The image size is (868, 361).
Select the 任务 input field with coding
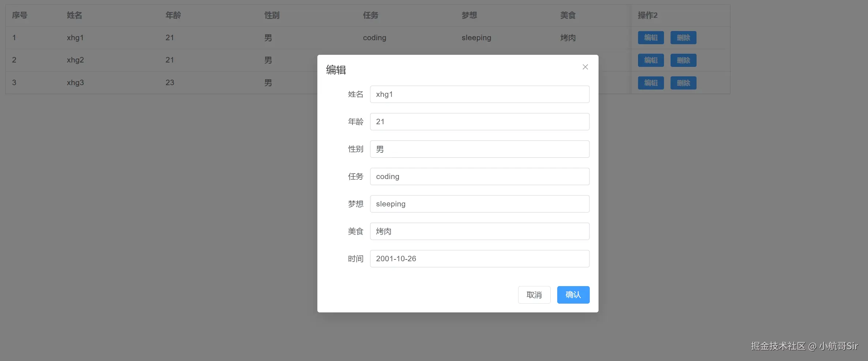(480, 176)
